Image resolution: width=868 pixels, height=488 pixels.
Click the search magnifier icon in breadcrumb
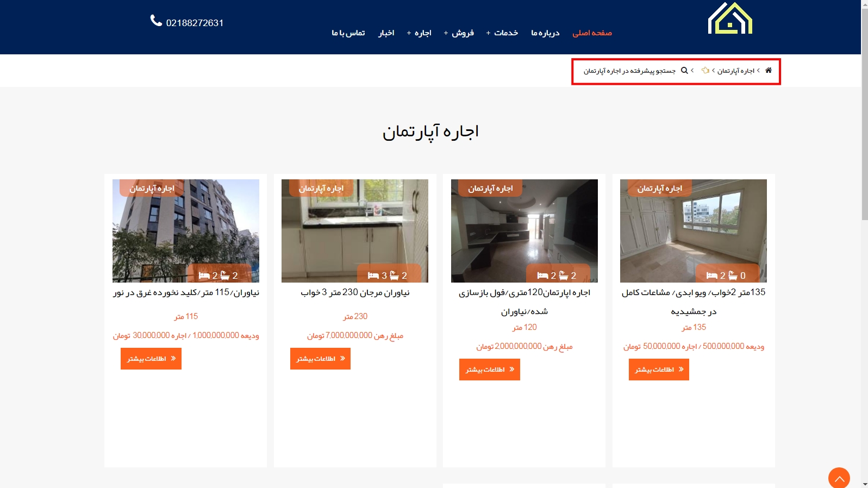pyautogui.click(x=684, y=70)
